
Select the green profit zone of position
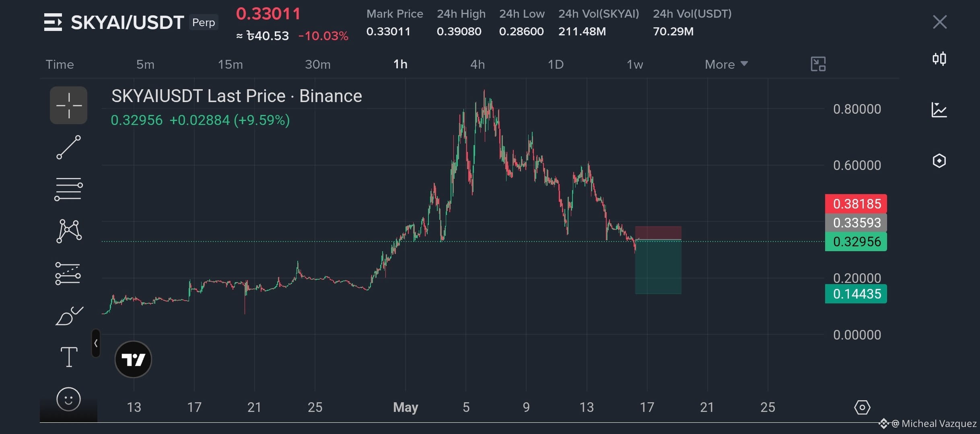[x=658, y=267]
